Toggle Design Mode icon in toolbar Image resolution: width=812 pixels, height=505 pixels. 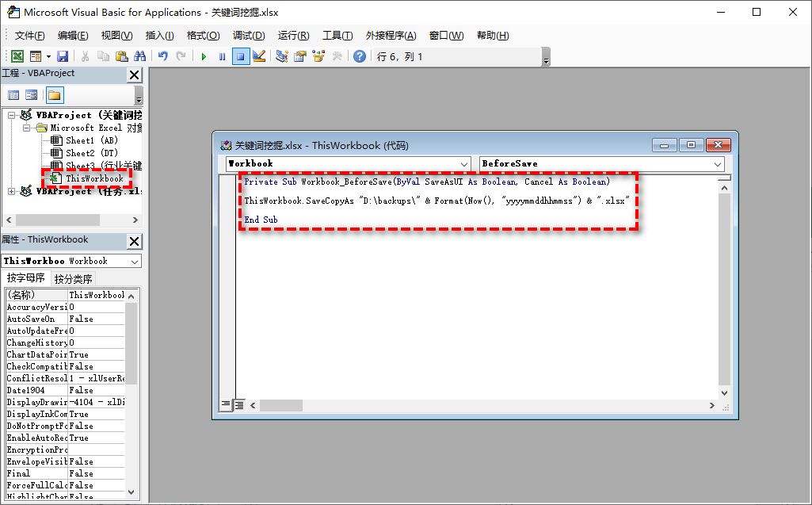[258, 56]
